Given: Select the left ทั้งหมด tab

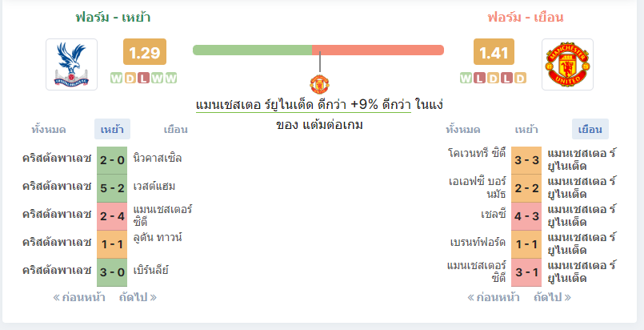Looking at the screenshot, I should (x=49, y=130).
